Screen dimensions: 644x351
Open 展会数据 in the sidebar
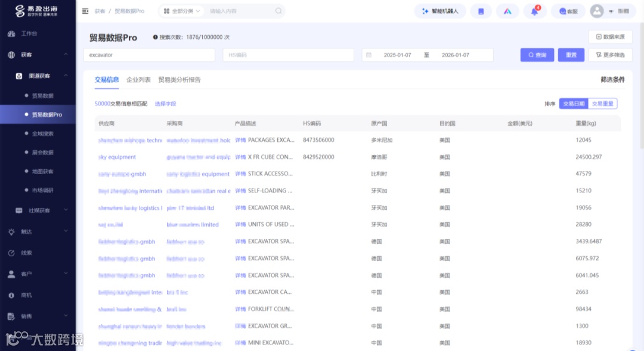(43, 153)
